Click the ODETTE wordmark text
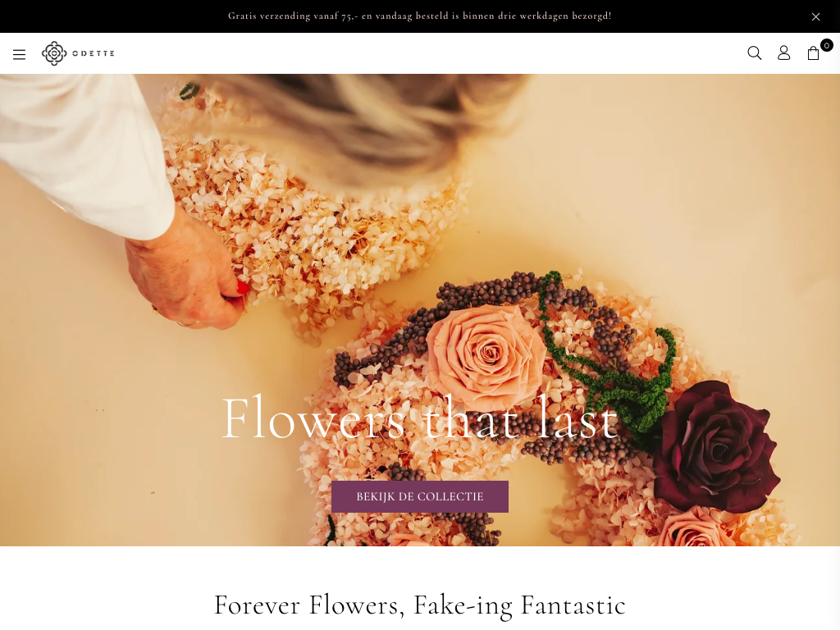This screenshot has height=630, width=840. click(94, 53)
